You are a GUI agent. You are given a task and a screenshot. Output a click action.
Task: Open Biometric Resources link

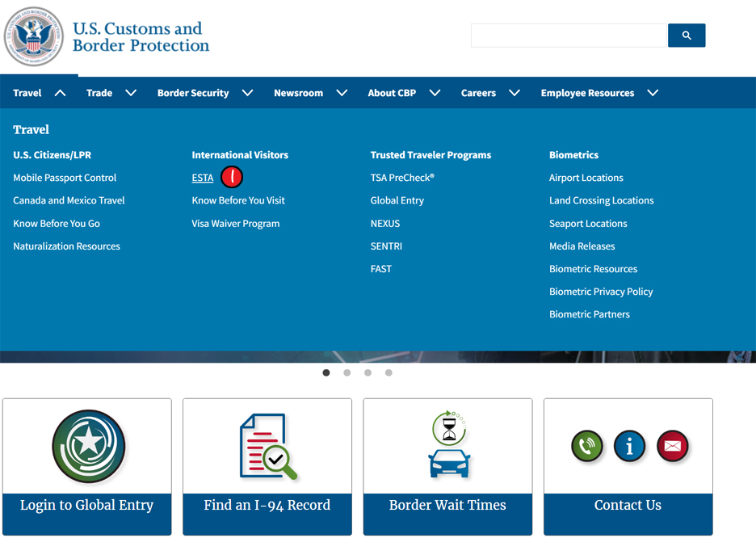coord(594,269)
